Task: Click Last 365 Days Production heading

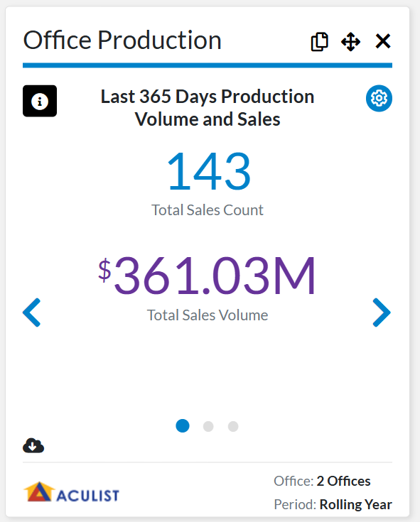Action: [208, 108]
